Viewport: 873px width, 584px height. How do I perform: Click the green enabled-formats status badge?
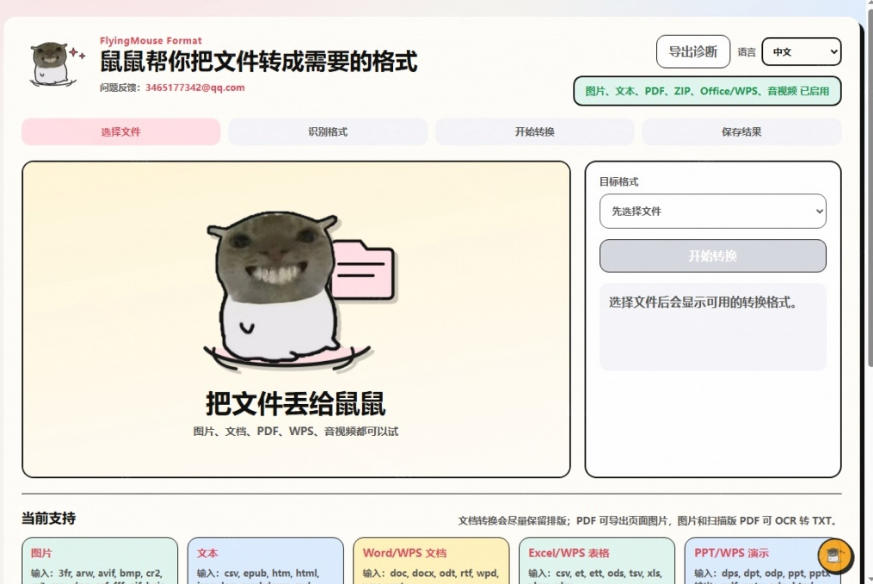point(707,91)
